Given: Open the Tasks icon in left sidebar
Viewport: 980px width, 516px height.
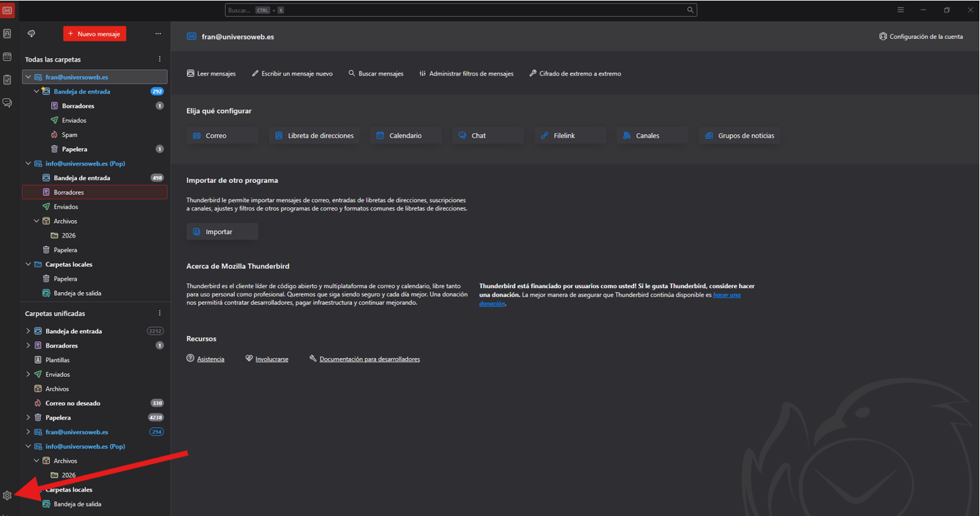Looking at the screenshot, I should pos(7,80).
